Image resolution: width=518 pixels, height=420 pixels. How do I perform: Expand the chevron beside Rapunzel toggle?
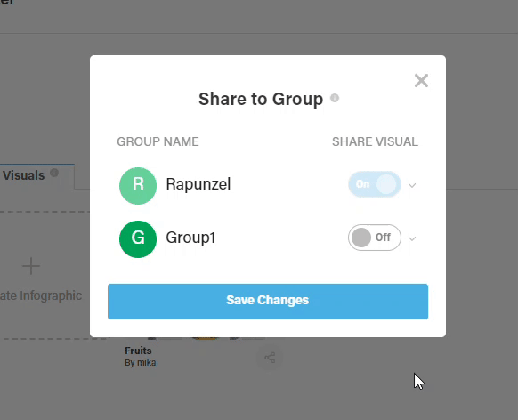tap(411, 185)
